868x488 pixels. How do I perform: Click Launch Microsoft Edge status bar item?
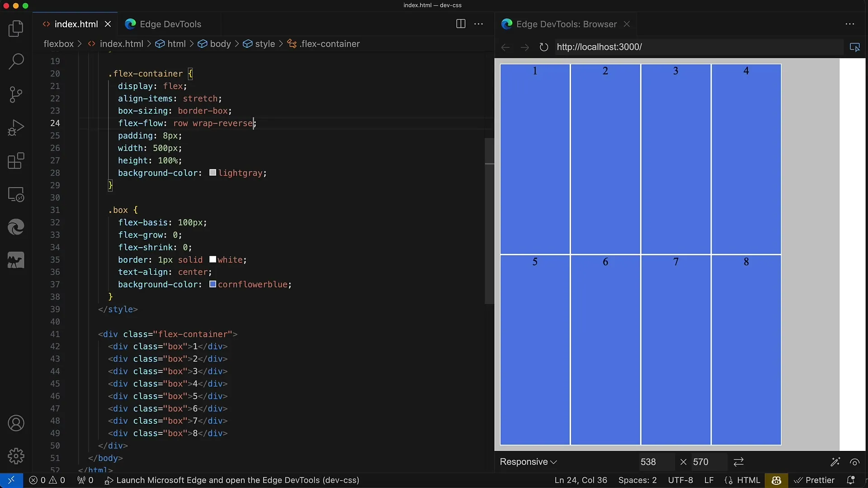[x=232, y=480]
